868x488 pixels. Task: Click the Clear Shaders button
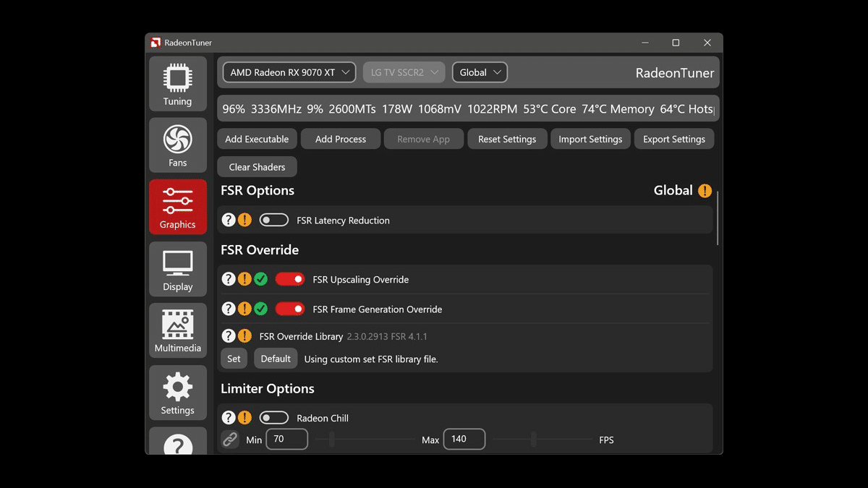click(257, 167)
